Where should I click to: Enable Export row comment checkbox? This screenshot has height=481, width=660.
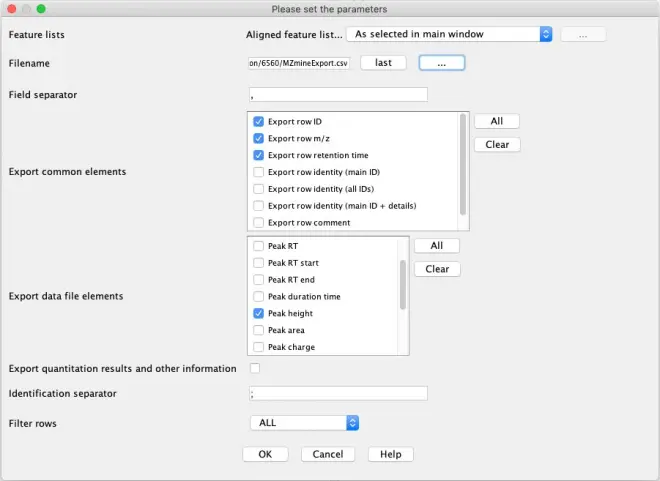click(258, 223)
